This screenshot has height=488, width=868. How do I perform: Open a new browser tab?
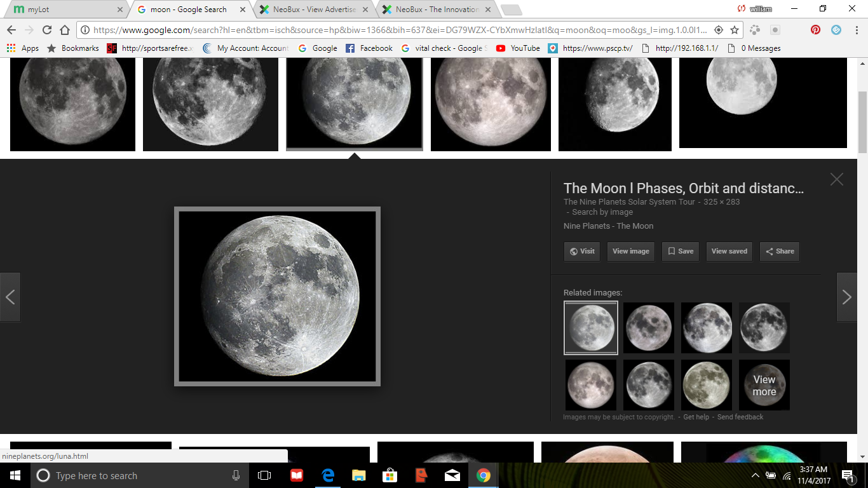pyautogui.click(x=511, y=10)
